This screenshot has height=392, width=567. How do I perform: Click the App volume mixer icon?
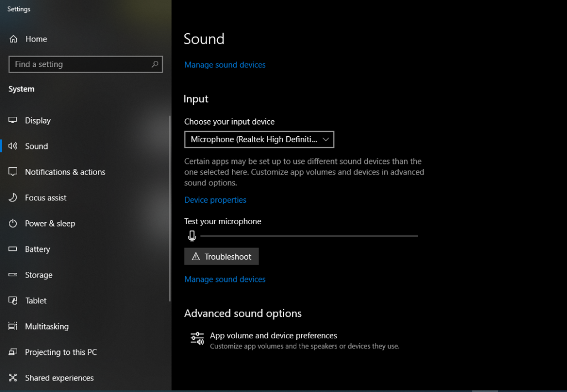pyautogui.click(x=197, y=339)
